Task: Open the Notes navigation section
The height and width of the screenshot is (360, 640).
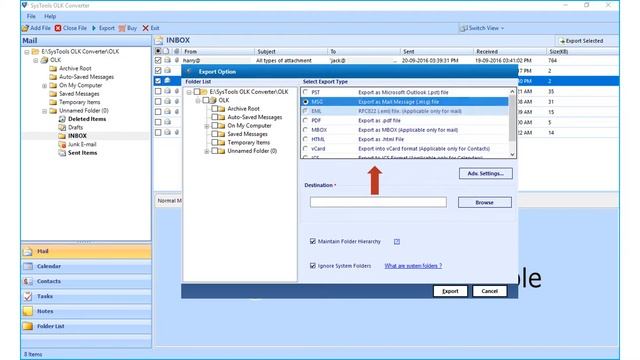Action: tap(86, 311)
